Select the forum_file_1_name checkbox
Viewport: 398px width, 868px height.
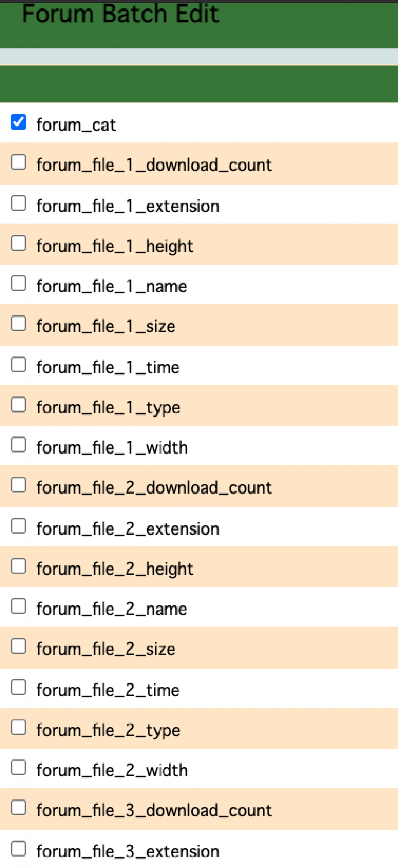pyautogui.click(x=19, y=283)
